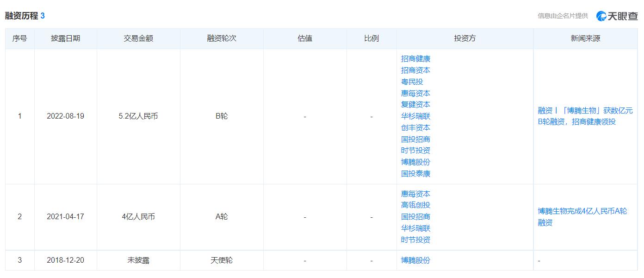Click the 序号 cell of the 2021-04-17 row
This screenshot has height=278, width=644.
pyautogui.click(x=19, y=217)
